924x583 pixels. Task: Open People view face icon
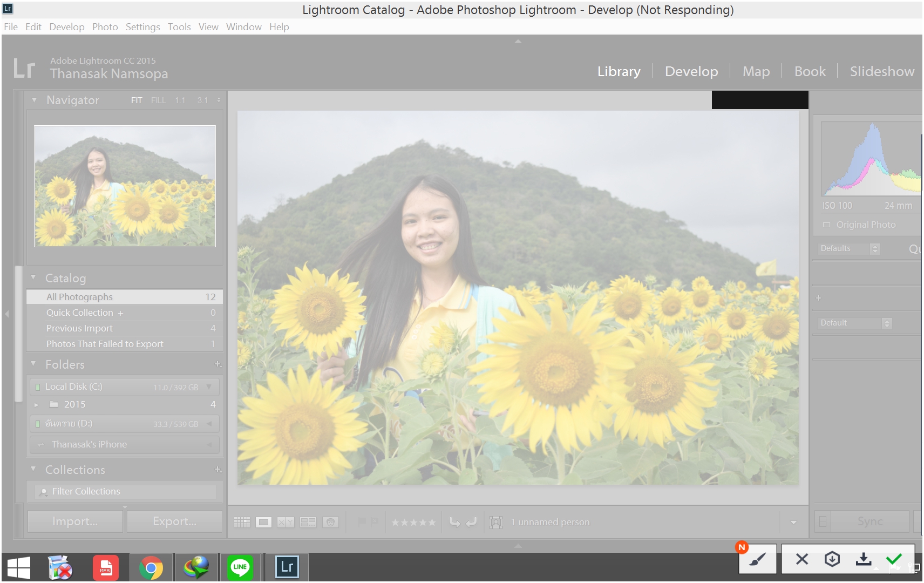point(330,522)
